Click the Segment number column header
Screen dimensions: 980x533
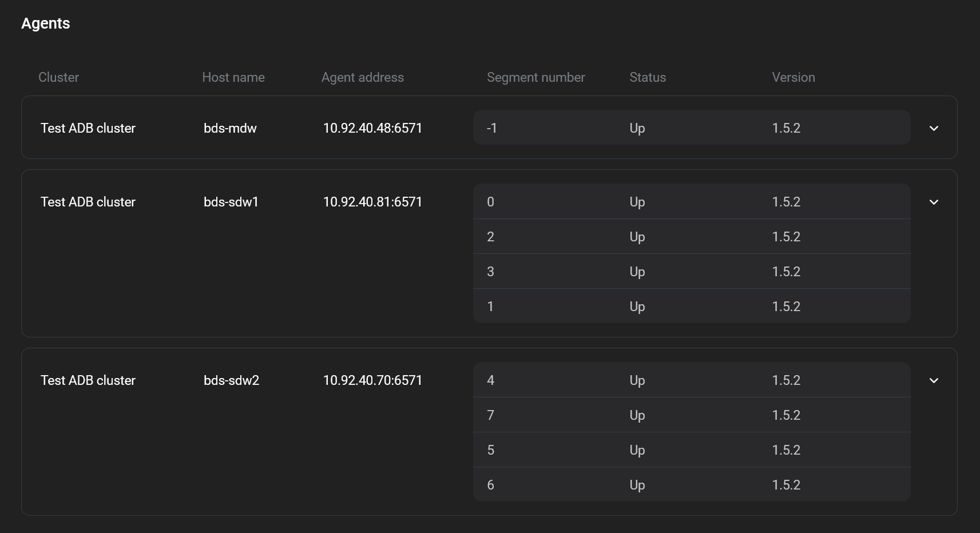click(535, 77)
